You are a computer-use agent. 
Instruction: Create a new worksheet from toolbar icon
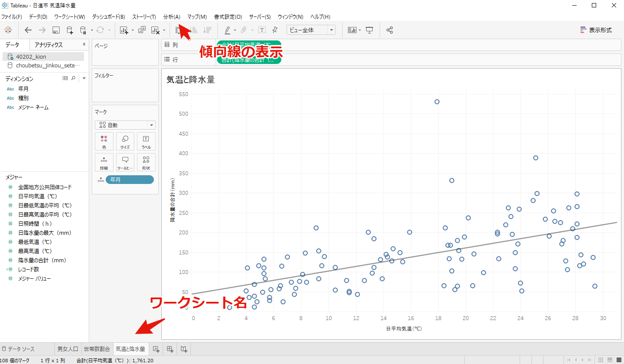(x=124, y=30)
